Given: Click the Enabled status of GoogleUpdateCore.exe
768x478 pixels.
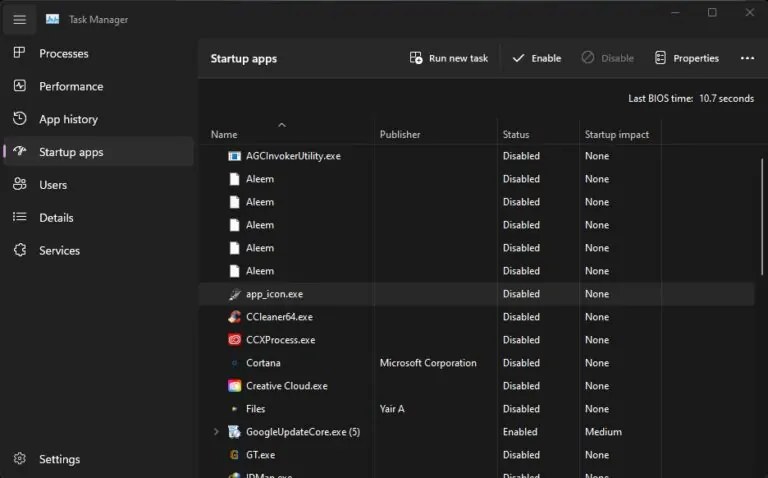Looking at the screenshot, I should coord(520,432).
